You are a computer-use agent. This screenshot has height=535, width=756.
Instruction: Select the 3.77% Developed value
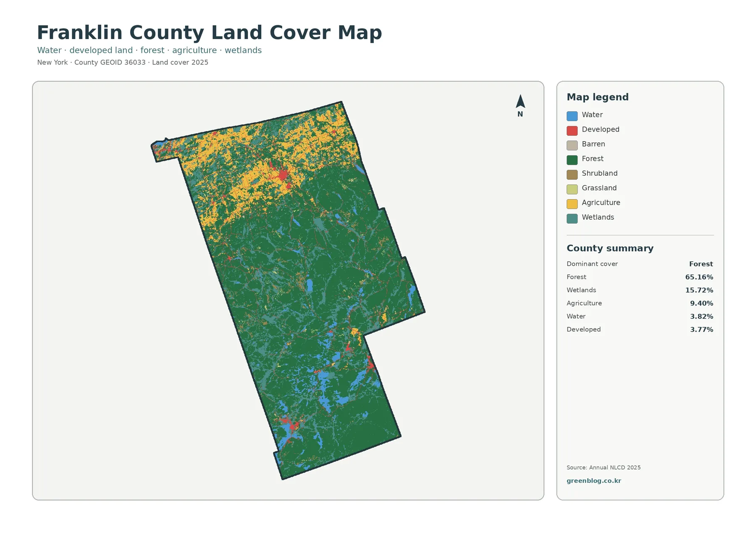click(701, 329)
